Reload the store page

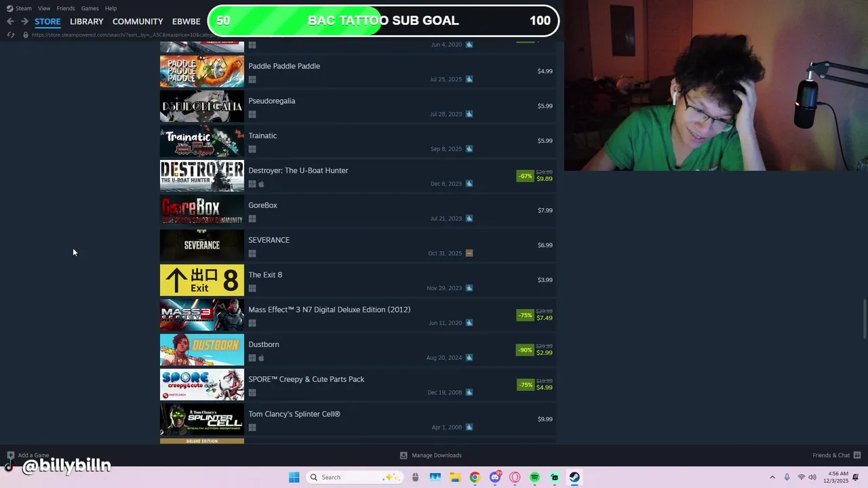pos(10,35)
